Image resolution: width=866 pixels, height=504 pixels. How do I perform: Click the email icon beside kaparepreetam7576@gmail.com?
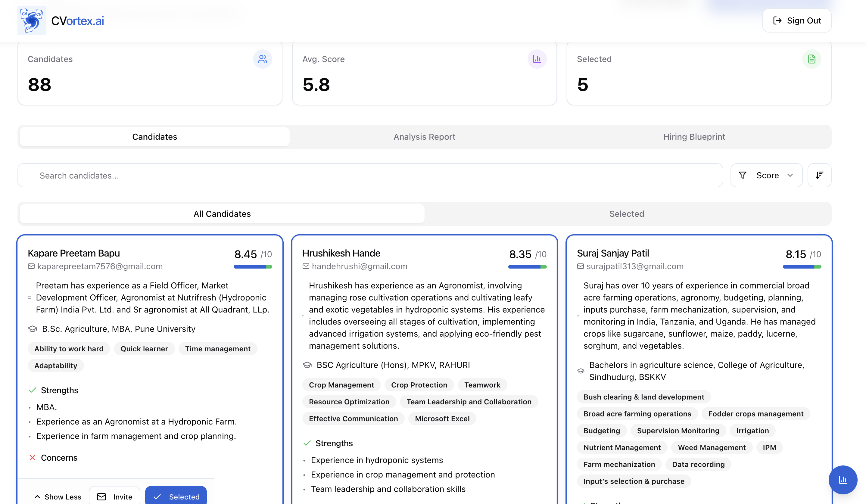[31, 266]
